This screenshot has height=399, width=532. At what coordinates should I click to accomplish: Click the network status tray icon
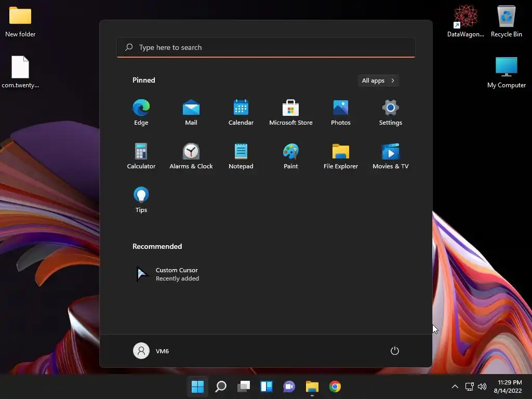pyautogui.click(x=470, y=387)
